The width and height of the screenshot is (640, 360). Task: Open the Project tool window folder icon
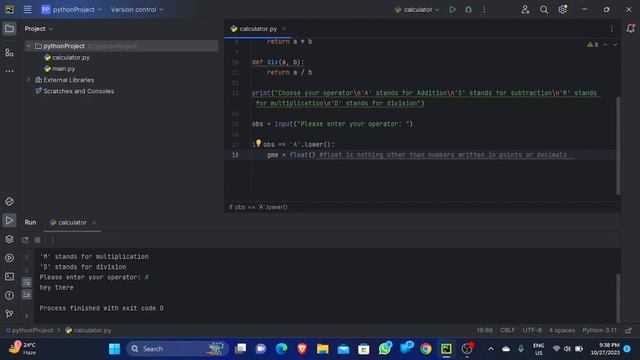click(9, 29)
